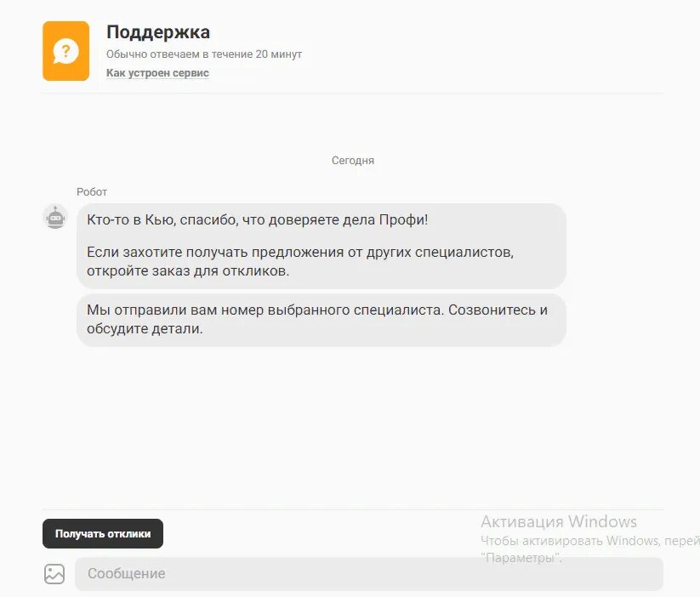The height and width of the screenshot is (597, 700).
Task: Select the 'Обычно отвечаем в течение 20 минут' text
Action: pyautogui.click(x=204, y=54)
